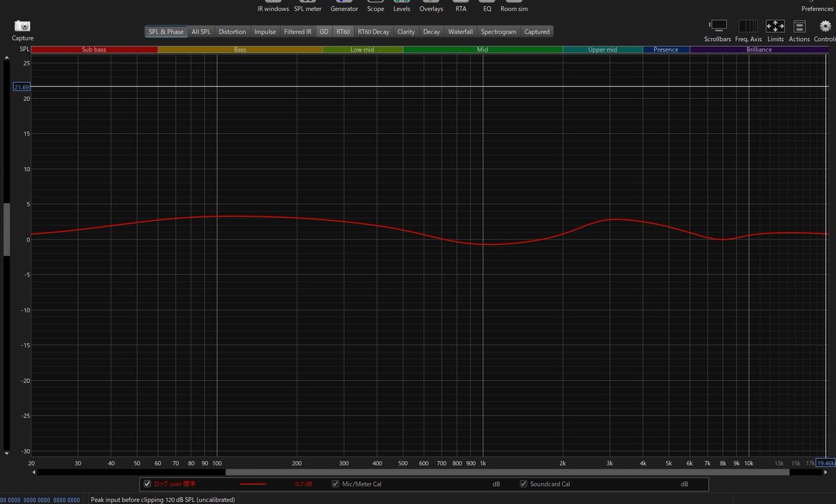The image size is (836, 504).
Task: Open the RT60 Decay tab
Action: click(x=373, y=31)
